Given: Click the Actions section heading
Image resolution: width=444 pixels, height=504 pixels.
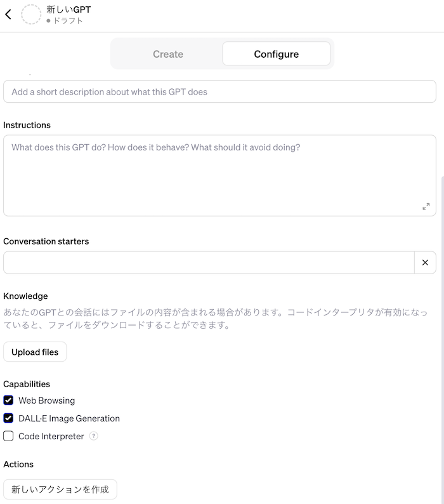Looking at the screenshot, I should coord(18,465).
